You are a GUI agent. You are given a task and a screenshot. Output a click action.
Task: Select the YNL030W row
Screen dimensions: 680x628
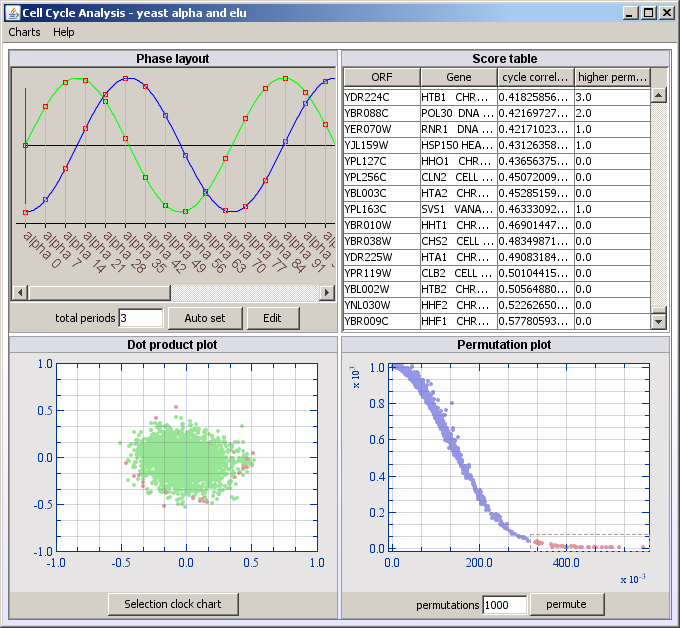[497, 306]
